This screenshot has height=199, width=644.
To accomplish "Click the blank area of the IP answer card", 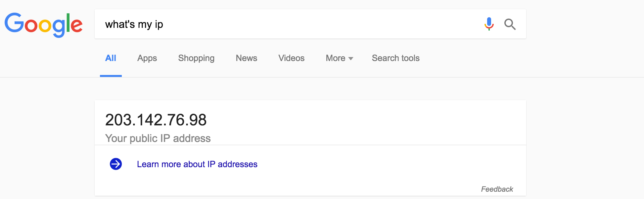I will click(364, 123).
